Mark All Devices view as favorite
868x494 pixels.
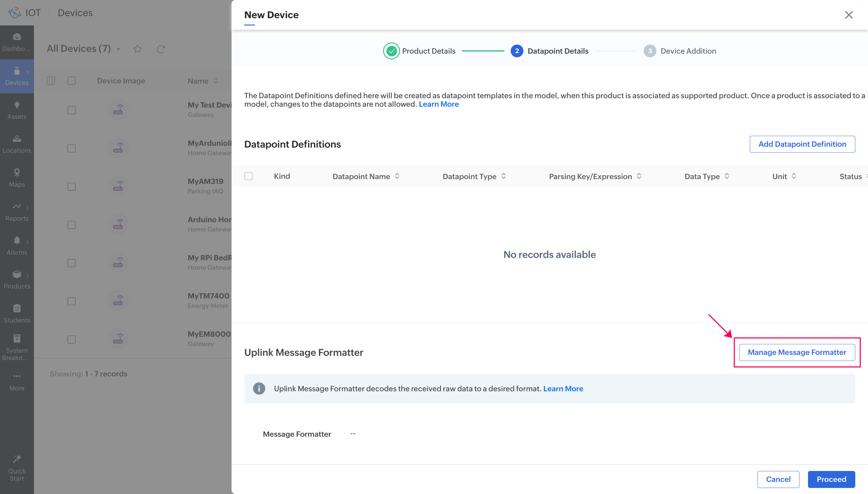[x=137, y=49]
